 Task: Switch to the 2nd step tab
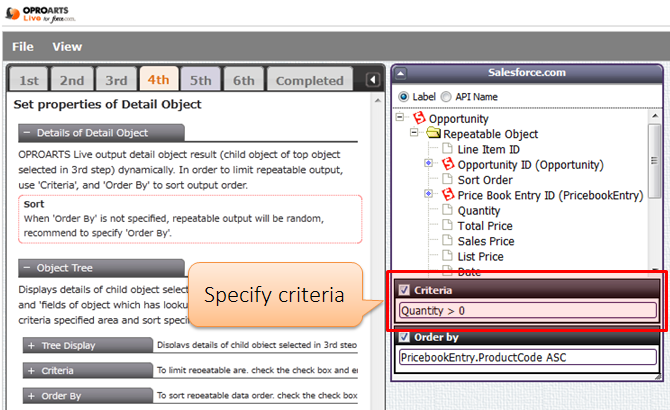pos(72,79)
